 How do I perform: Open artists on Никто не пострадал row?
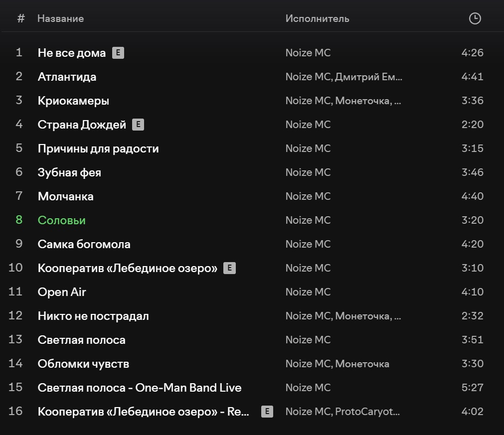click(343, 316)
